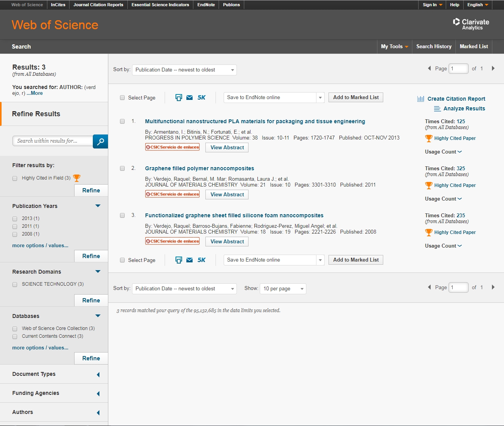504x426 pixels.
Task: Check Highly Cited in Field filter
Action: coord(15,178)
